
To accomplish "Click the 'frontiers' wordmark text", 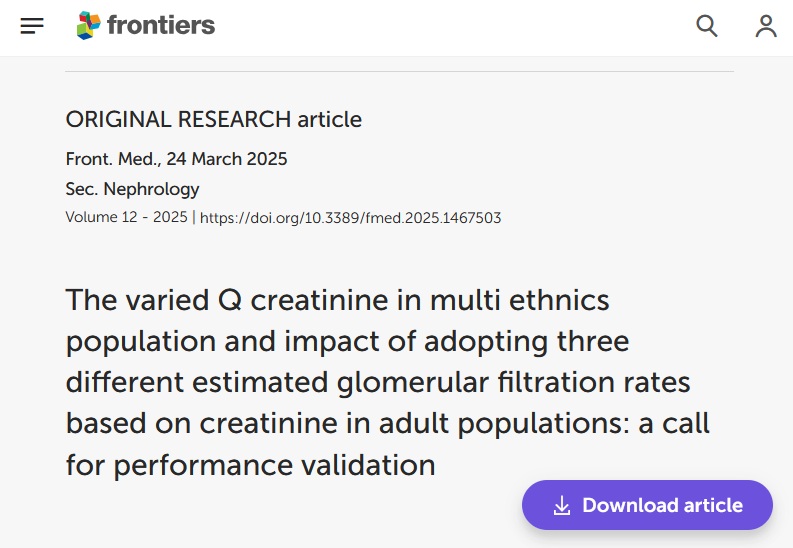I will point(161,26).
